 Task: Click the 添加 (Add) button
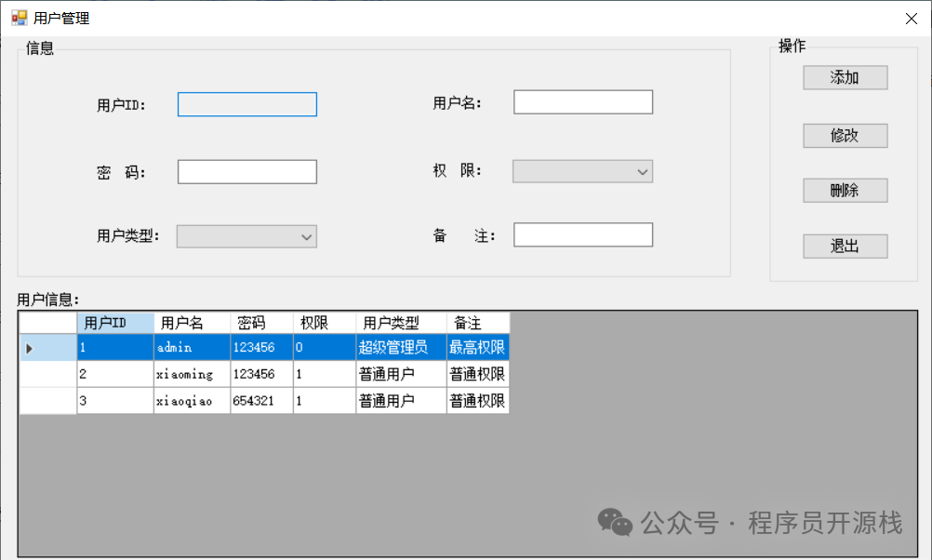[845, 78]
